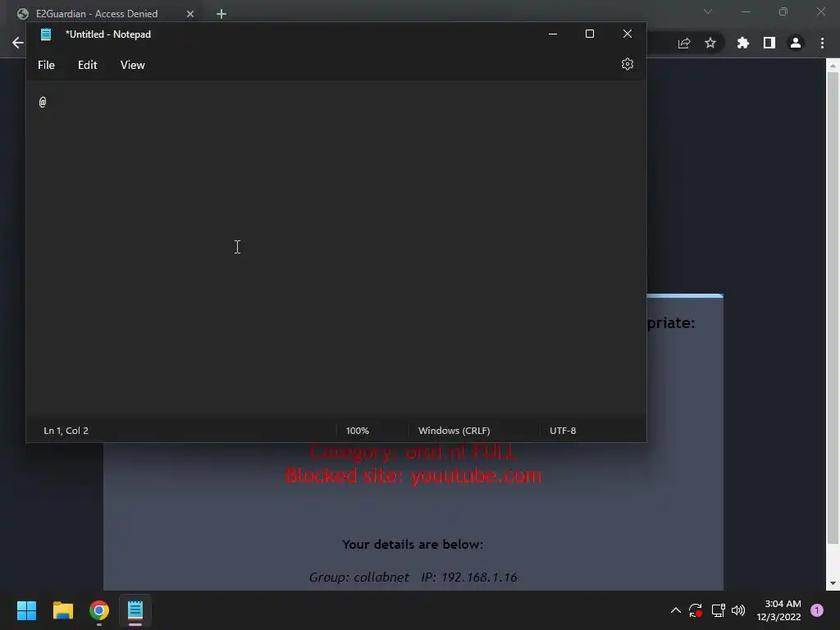Click scrollbar down arrow in Chrome
Viewport: 840px width, 630px height.
pos(833,583)
